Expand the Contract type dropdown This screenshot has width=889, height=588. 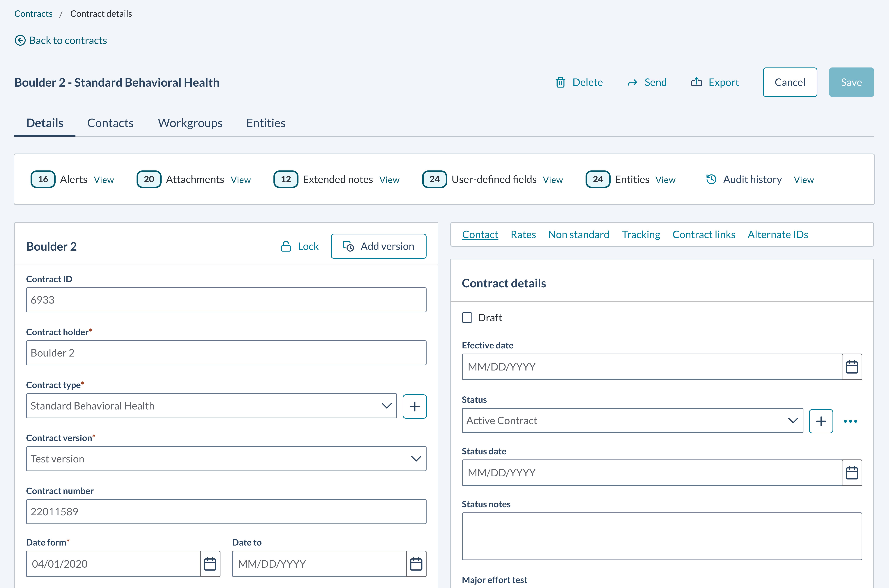386,406
